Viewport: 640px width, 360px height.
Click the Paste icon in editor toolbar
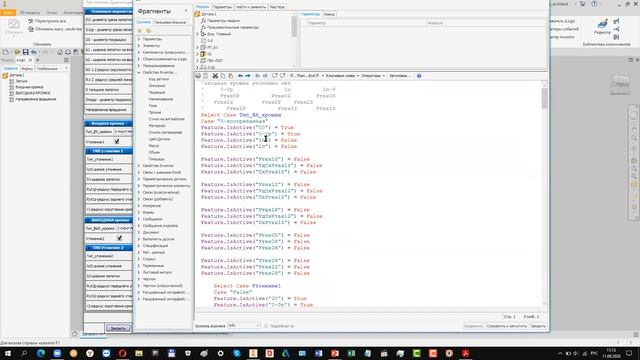[231, 76]
